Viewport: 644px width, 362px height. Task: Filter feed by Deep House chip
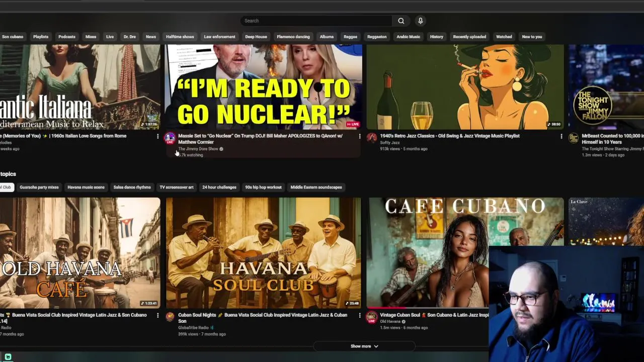pos(256,37)
